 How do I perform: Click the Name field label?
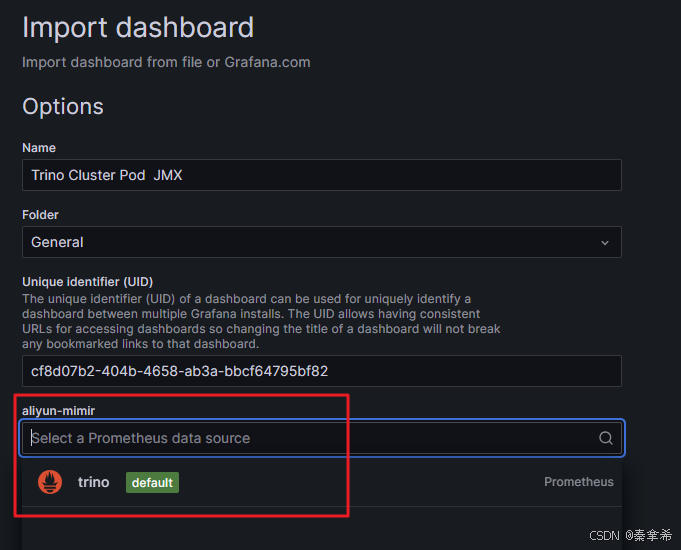pos(39,148)
